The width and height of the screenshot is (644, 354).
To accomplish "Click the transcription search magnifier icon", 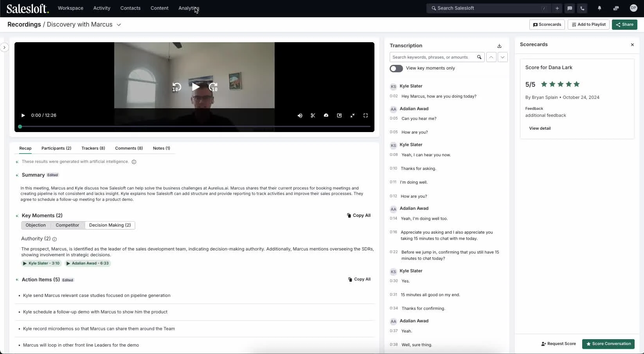I will click(x=479, y=57).
